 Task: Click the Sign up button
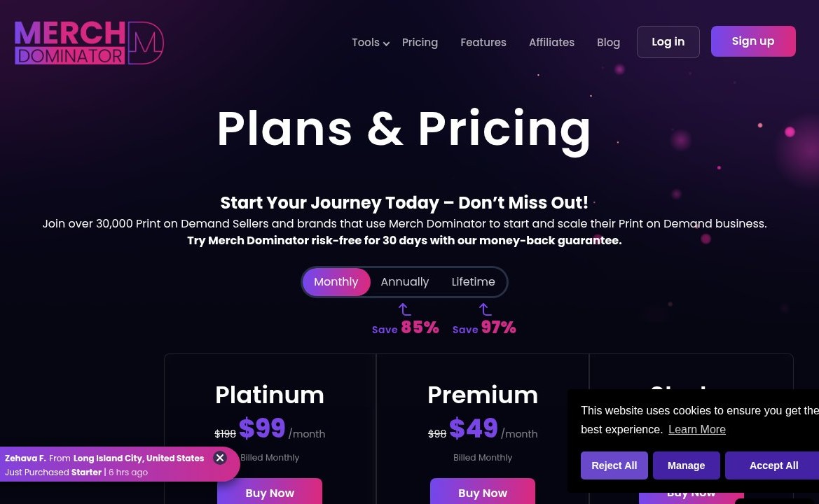click(753, 41)
